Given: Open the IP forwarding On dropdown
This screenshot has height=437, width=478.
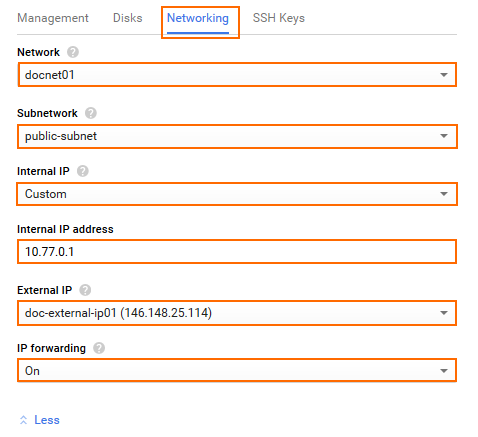Looking at the screenshot, I should point(237,370).
